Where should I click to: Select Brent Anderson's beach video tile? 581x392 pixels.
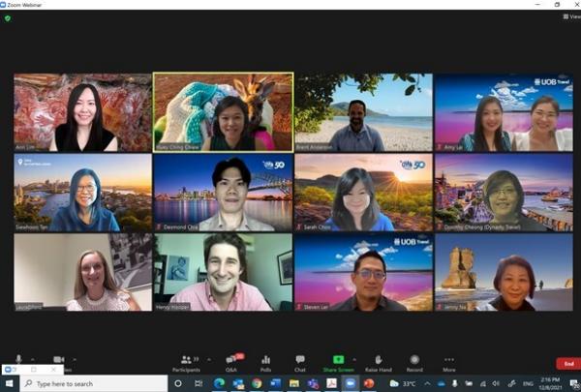(363, 112)
